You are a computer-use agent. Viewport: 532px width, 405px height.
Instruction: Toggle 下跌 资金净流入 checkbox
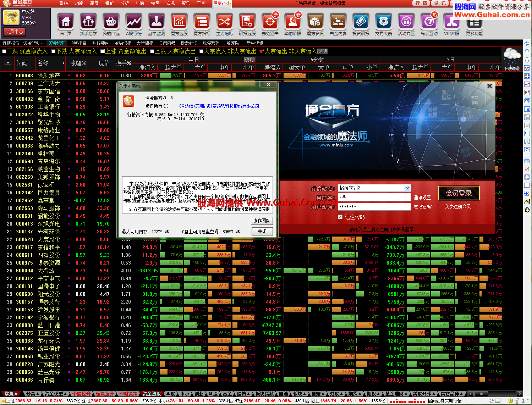(4, 51)
